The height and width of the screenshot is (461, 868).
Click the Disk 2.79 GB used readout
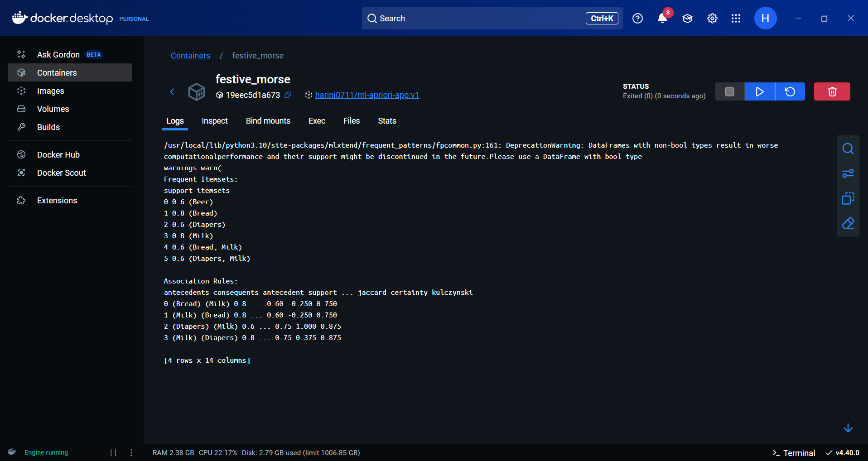pyautogui.click(x=301, y=453)
